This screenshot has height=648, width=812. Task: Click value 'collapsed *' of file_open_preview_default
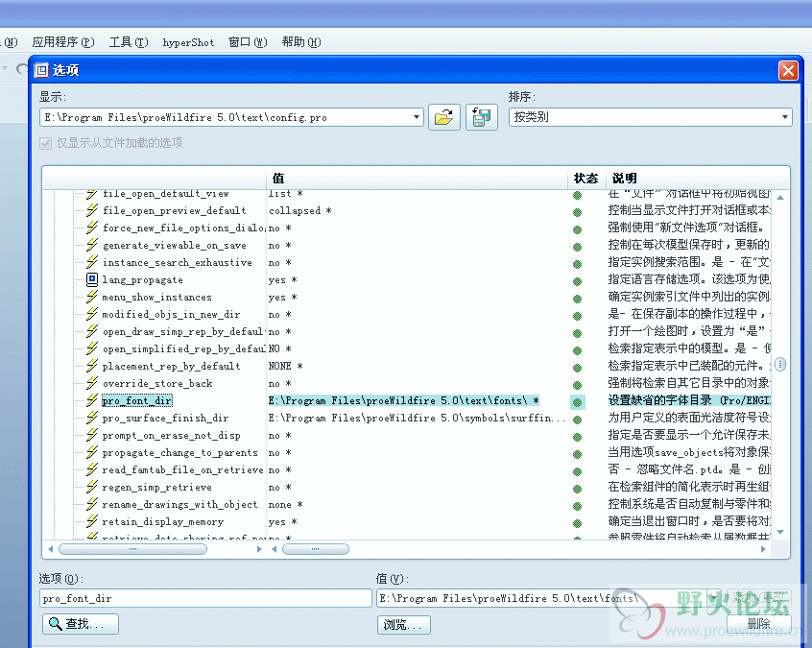point(299,211)
